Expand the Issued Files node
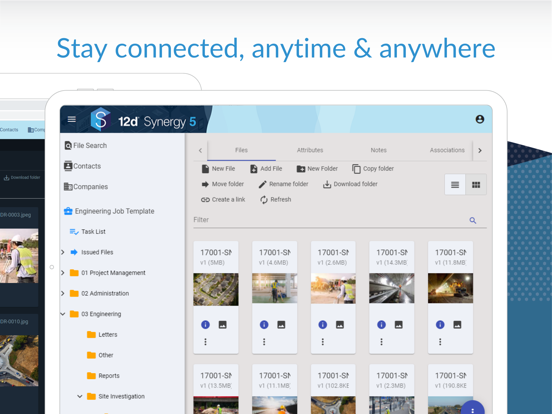The height and width of the screenshot is (414, 552). [x=63, y=252]
